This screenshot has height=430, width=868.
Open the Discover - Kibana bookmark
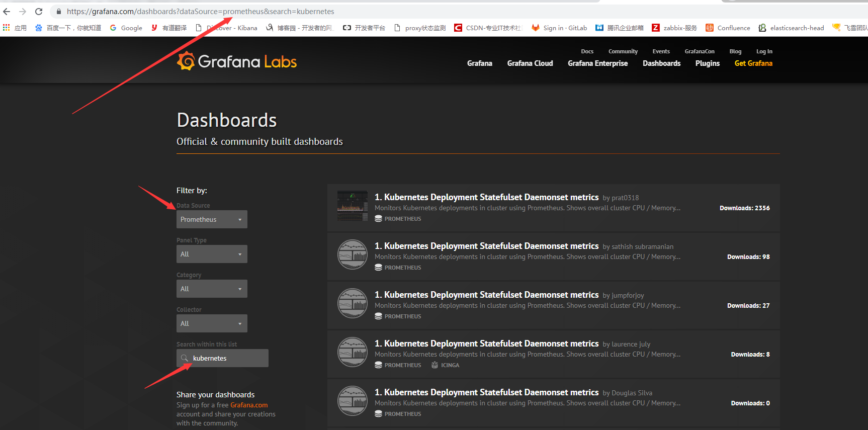[x=226, y=28]
